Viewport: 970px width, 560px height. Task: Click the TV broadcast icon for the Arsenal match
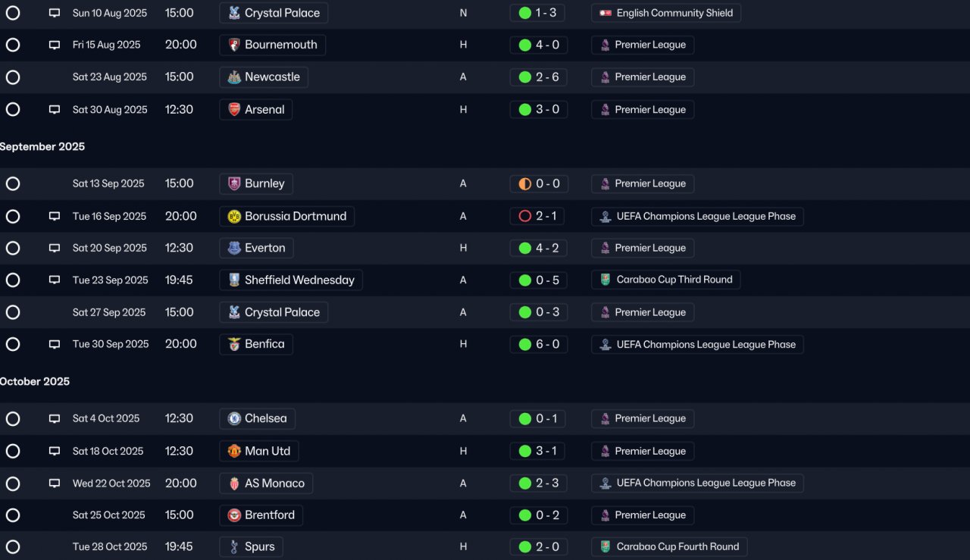55,110
